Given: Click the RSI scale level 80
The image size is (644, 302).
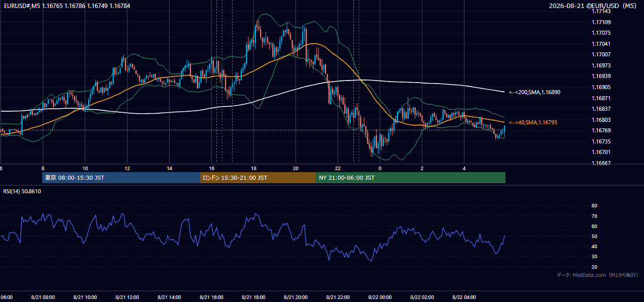Looking at the screenshot, I should [x=594, y=206].
